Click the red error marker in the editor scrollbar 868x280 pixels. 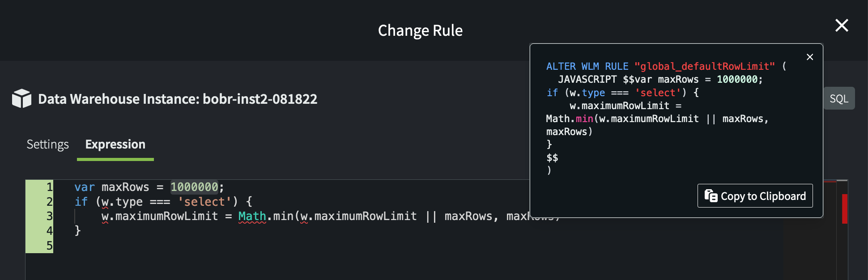844,208
